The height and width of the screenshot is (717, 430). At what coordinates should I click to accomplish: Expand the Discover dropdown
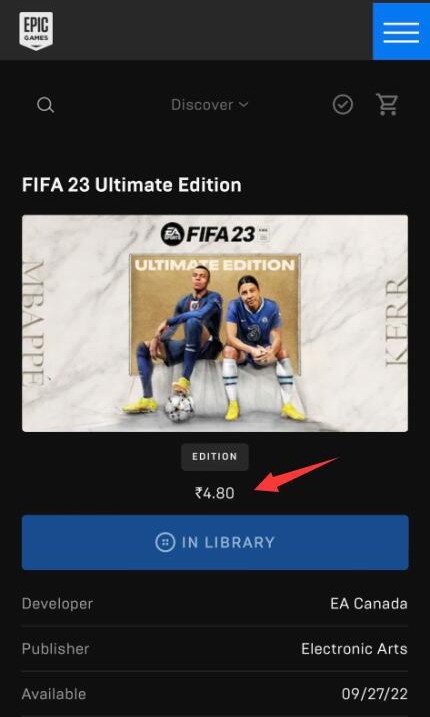click(x=210, y=105)
